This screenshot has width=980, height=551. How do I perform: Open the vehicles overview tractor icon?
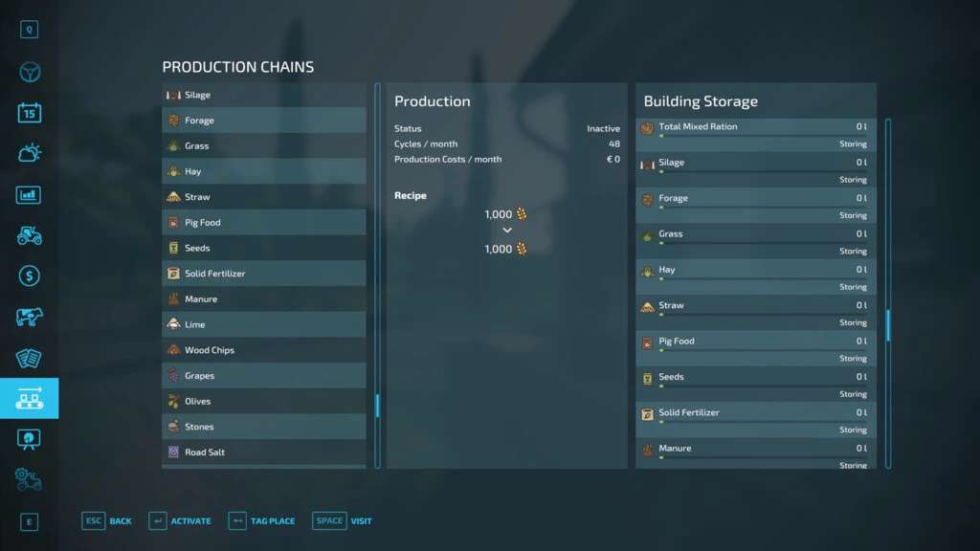point(29,235)
